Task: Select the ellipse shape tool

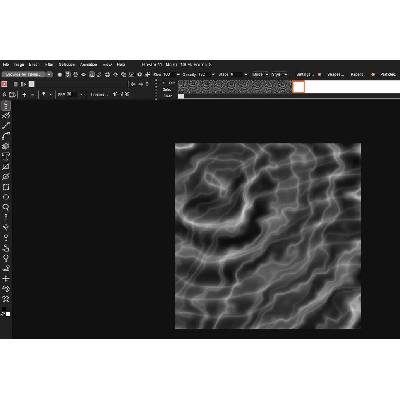Action: pos(6,197)
